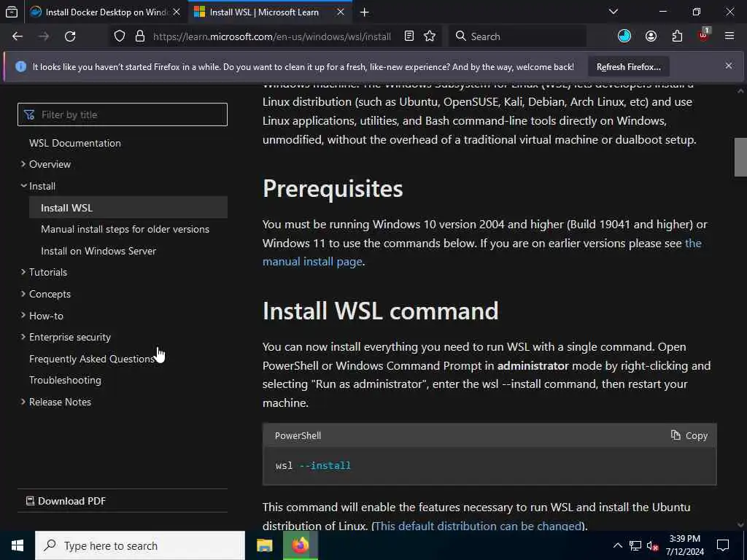The width and height of the screenshot is (747, 560).
Task: Open WSL Documentation in sidebar
Action: [x=75, y=143]
